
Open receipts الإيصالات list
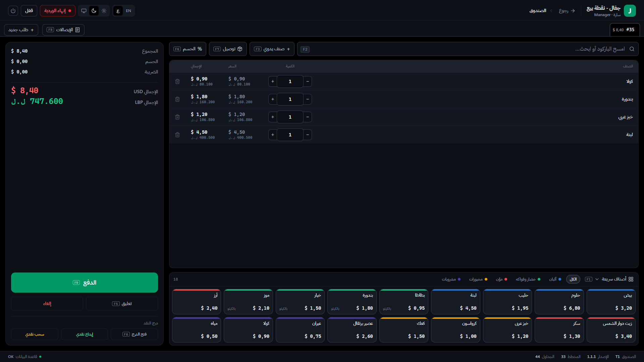(63, 30)
